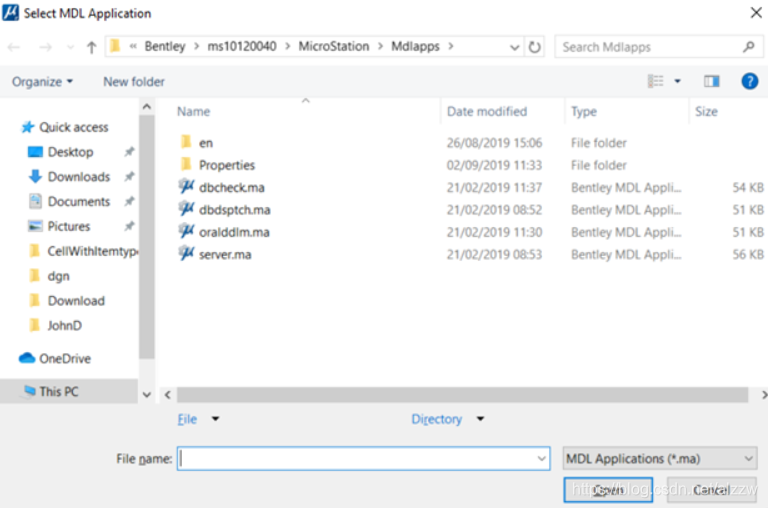Click the horizontal scrollbar under file list

pyautogui.click(x=450, y=394)
